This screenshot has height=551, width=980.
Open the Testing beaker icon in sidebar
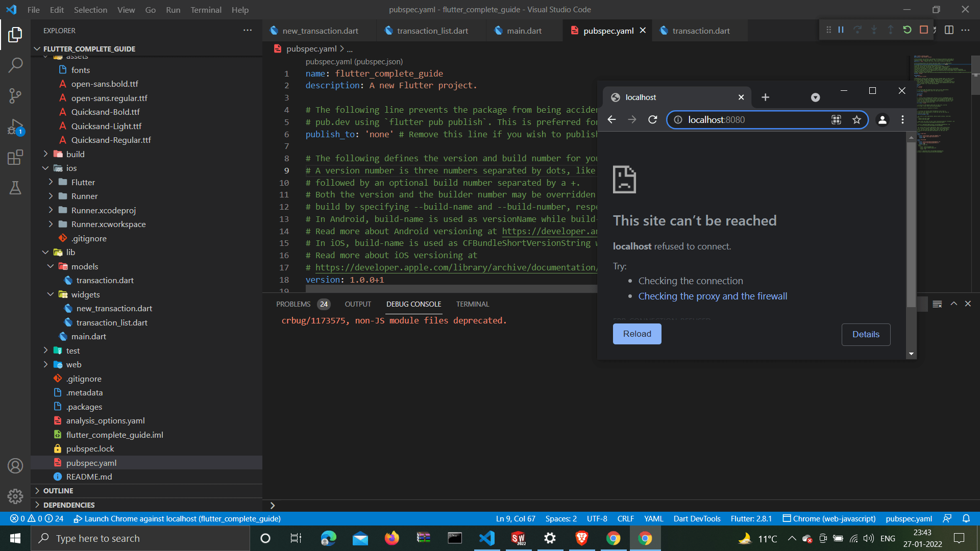tap(15, 188)
